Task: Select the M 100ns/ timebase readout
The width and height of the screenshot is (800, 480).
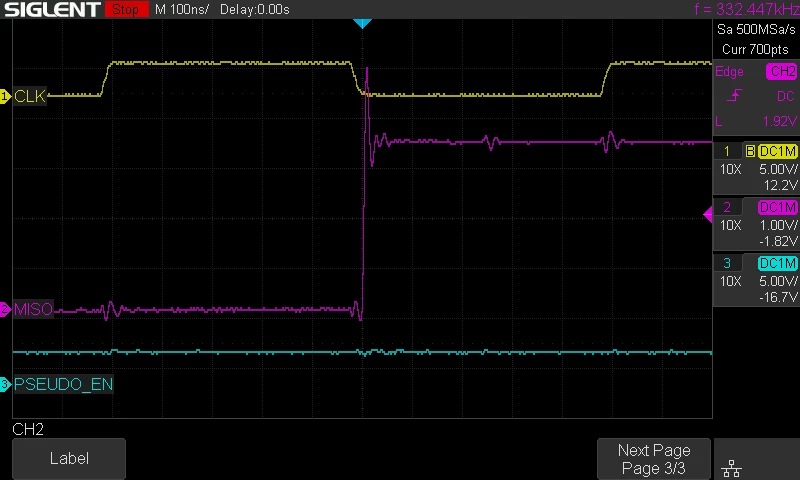Action: tap(182, 9)
